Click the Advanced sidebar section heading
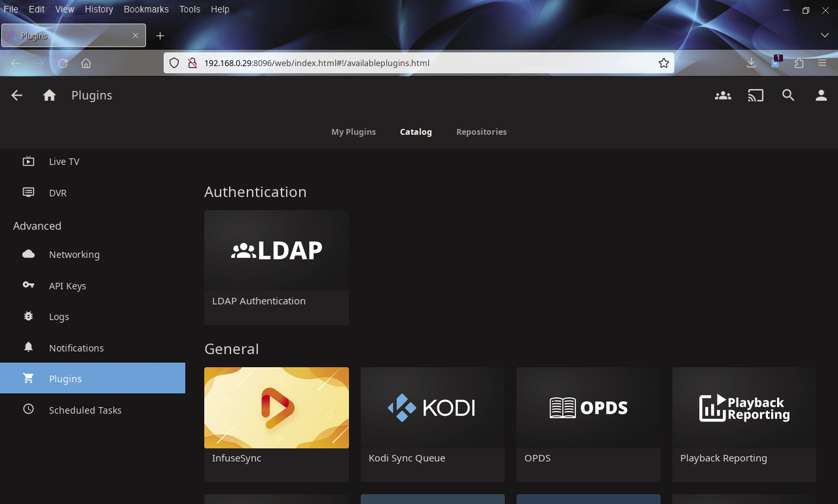This screenshot has height=504, width=838. [x=37, y=226]
